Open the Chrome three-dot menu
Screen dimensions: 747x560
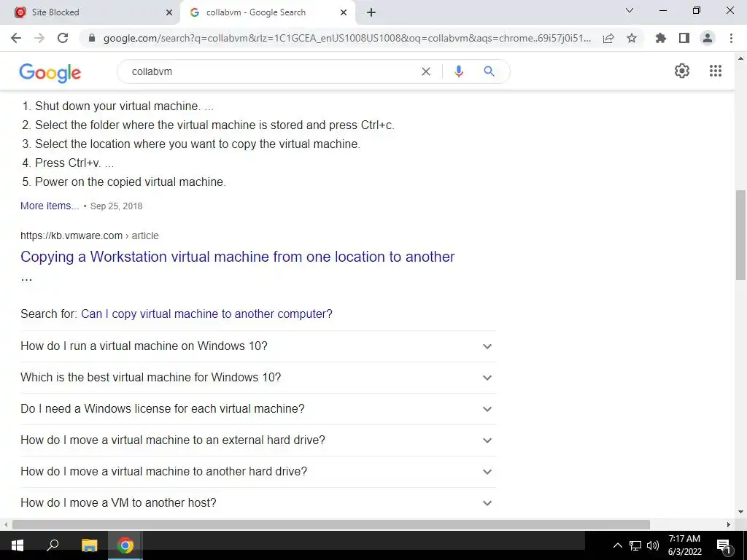click(x=731, y=38)
